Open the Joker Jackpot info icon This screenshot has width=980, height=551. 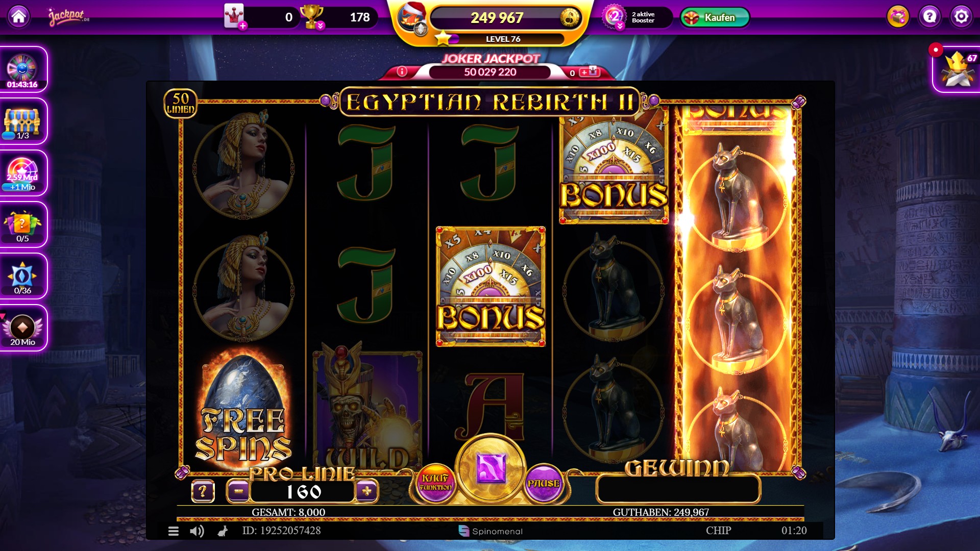tap(402, 72)
